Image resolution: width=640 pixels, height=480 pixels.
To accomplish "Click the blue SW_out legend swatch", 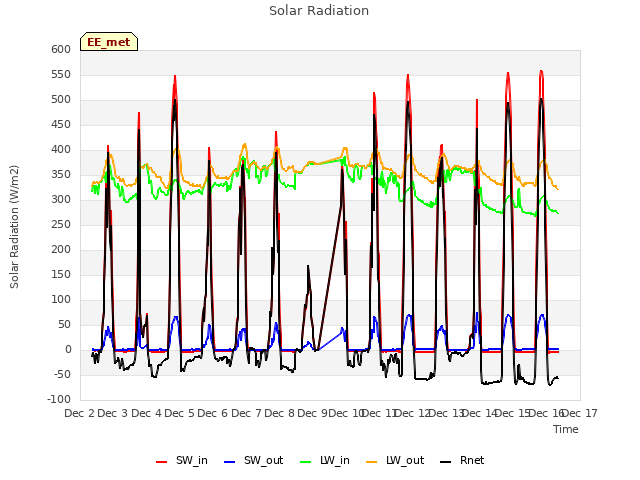I will click(230, 462).
